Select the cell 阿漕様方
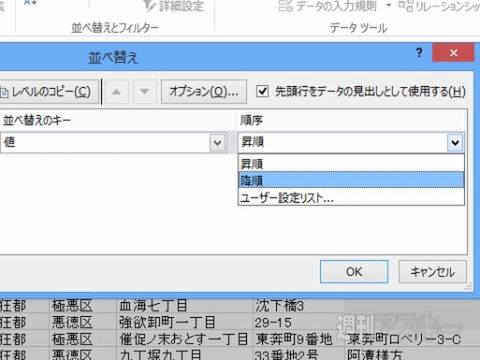 [412, 354]
